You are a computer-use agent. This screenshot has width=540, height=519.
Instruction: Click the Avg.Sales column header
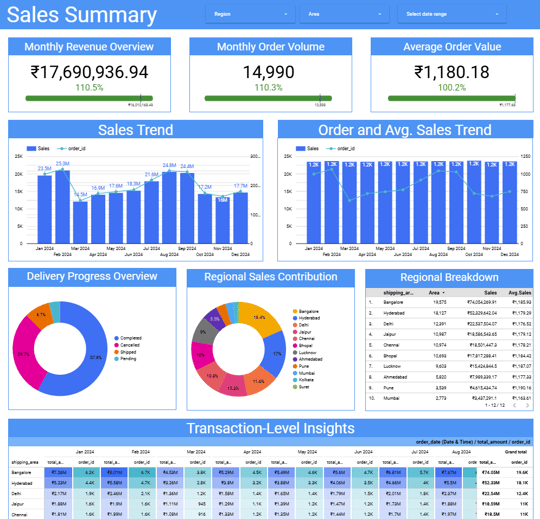(520, 293)
